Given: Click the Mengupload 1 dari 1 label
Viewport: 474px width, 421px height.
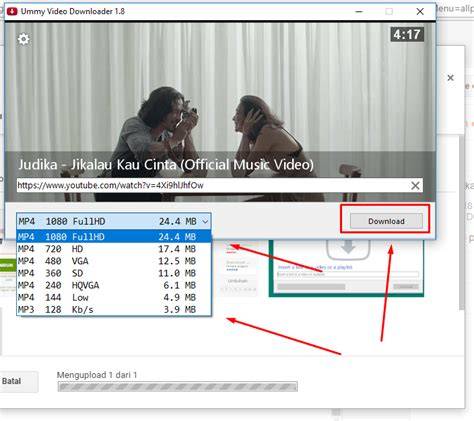Looking at the screenshot, I should point(97,375).
